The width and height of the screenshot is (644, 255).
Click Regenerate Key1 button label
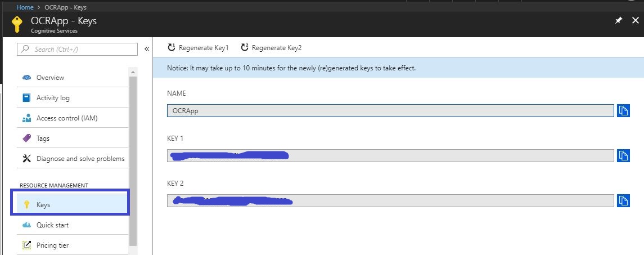coord(204,48)
